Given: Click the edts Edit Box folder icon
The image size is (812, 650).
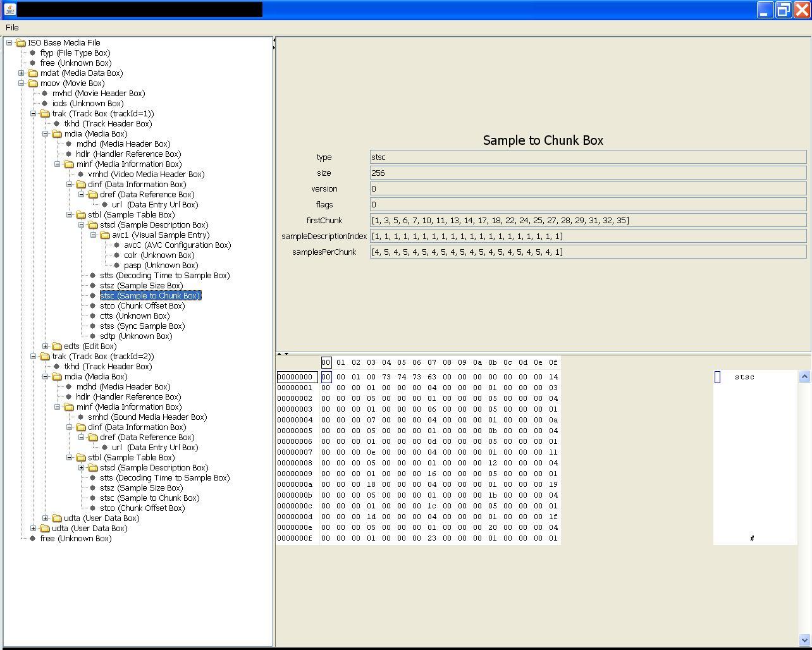Looking at the screenshot, I should coord(57,346).
